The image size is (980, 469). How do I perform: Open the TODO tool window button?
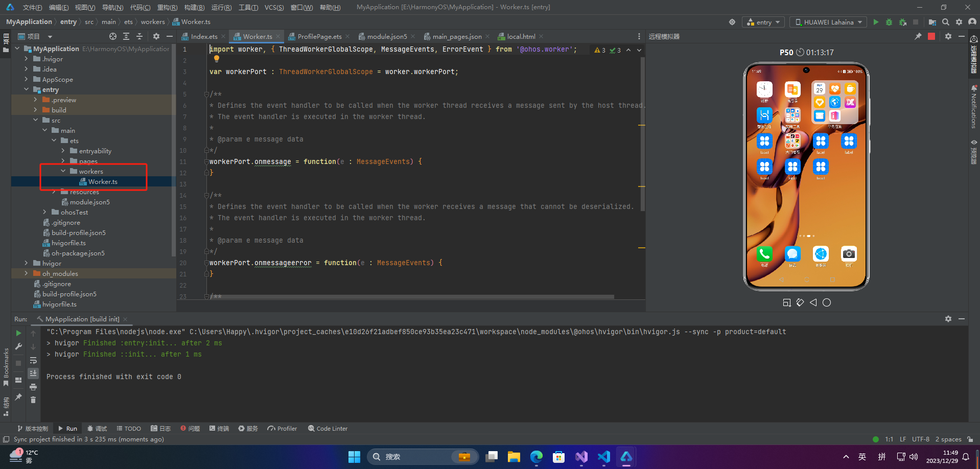(x=129, y=429)
